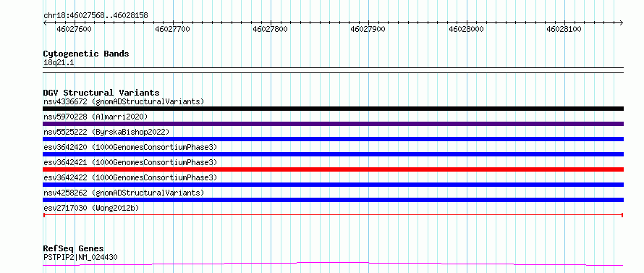
Task: Click the purple nsv5970228 variant bar
Action: click(x=334, y=124)
